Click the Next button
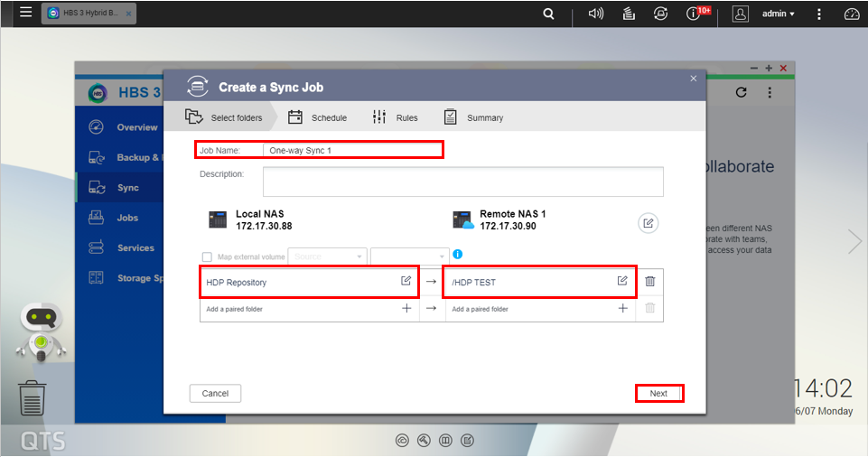 [658, 393]
